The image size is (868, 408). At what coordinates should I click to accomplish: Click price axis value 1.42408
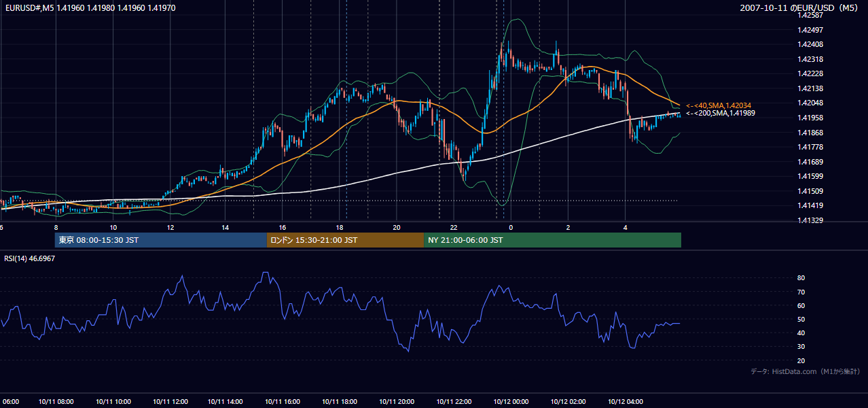click(810, 45)
